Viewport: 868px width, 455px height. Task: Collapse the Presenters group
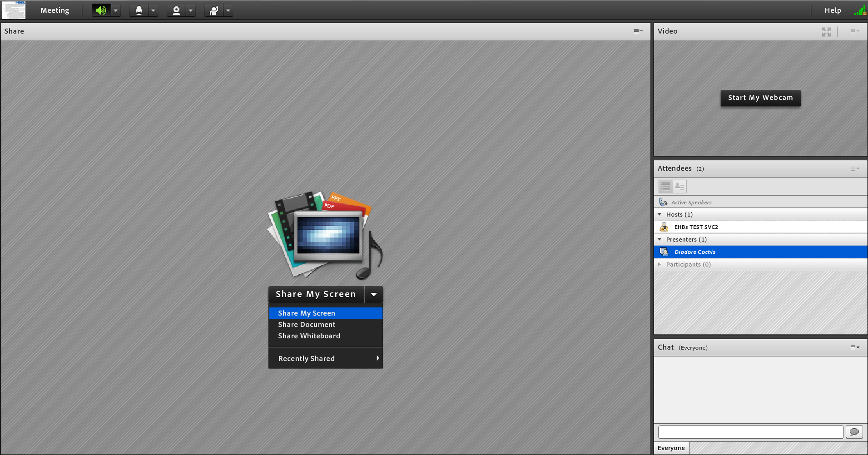[x=660, y=239]
